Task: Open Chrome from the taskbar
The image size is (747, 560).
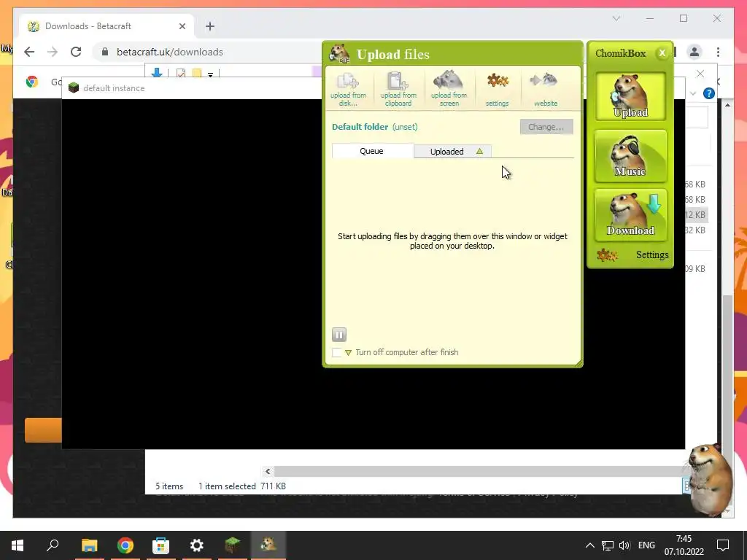Action: [125, 545]
